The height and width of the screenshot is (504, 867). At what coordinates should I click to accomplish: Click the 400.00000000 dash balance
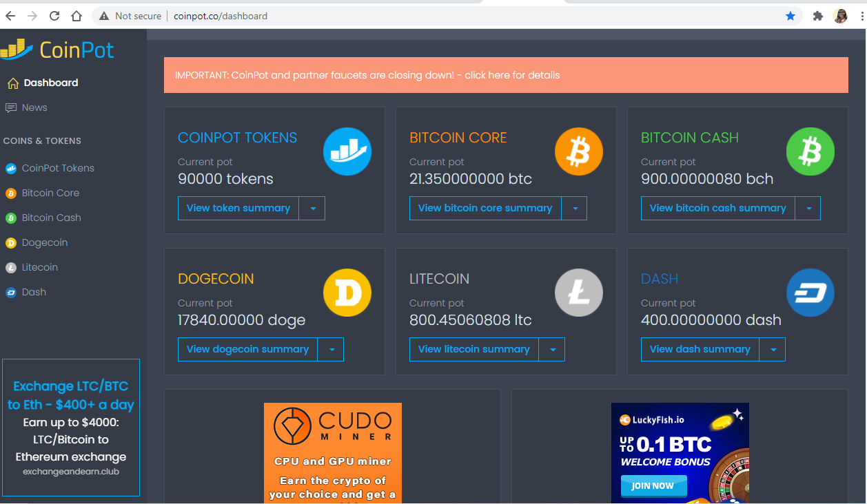tap(711, 320)
